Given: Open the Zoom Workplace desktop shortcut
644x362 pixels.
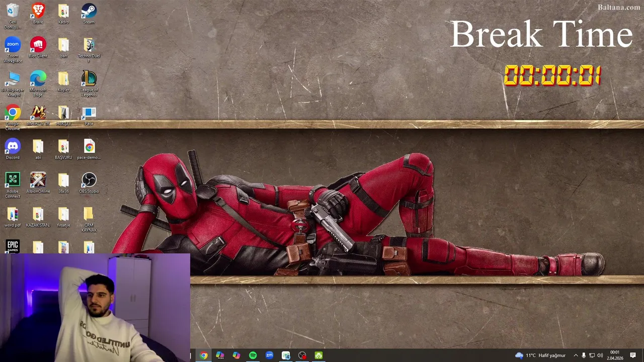Looking at the screenshot, I should coord(13,50).
